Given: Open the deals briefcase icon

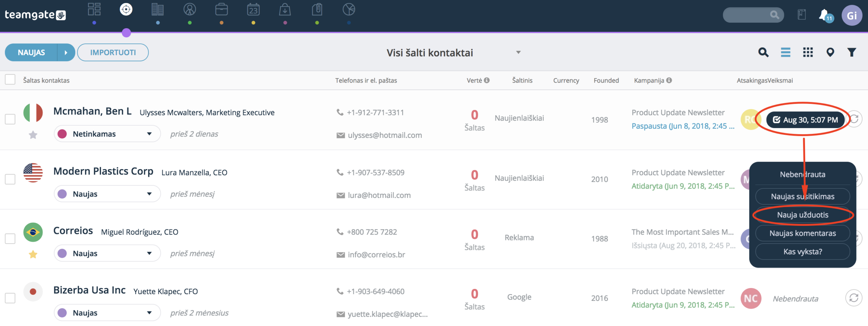Looking at the screenshot, I should click(221, 10).
